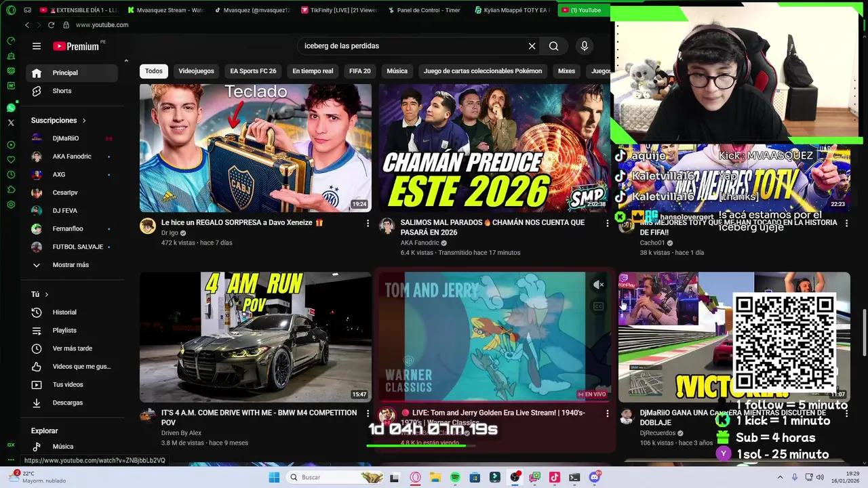Open Ver más tarde list

point(73,348)
